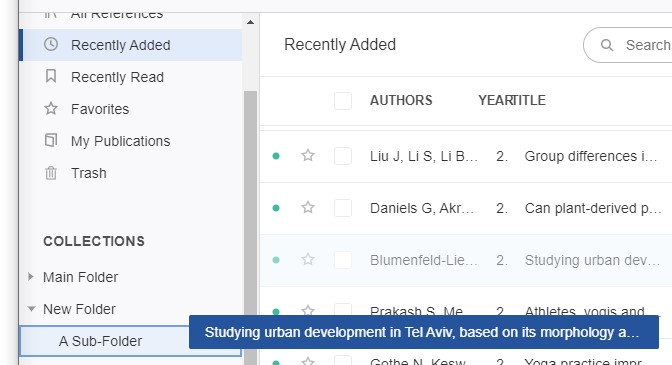Click the clock icon beside Recently Added
Screen dimensions: 672x365
[51, 44]
